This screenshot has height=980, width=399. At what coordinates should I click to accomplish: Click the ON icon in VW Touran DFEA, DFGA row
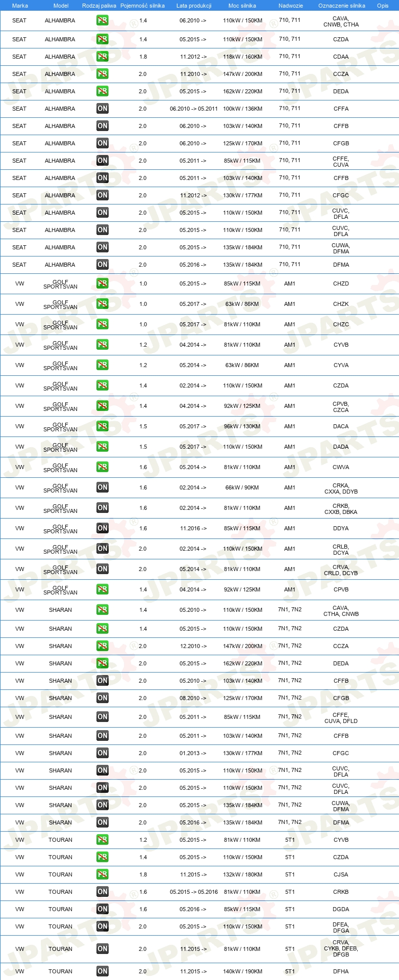[x=103, y=926]
